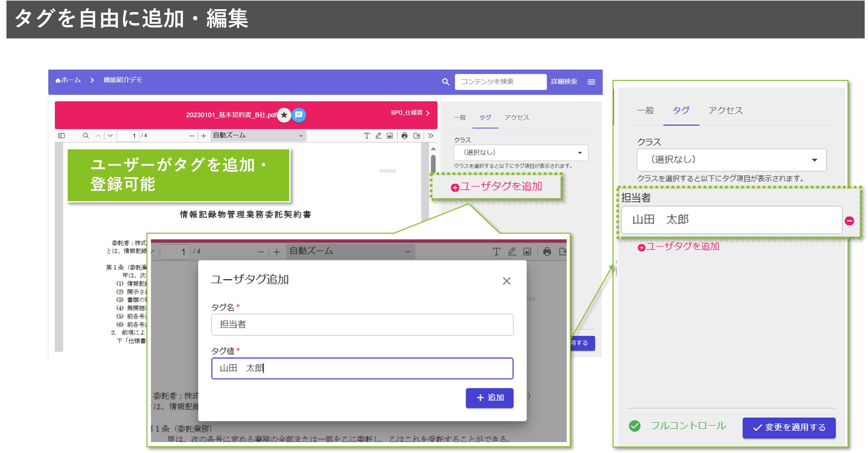Toggle the PDF sidebar panel visibility
The image size is (868, 453).
click(62, 136)
